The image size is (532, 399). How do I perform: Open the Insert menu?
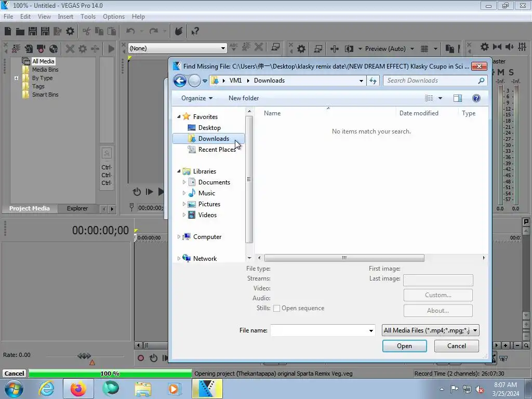pyautogui.click(x=65, y=16)
